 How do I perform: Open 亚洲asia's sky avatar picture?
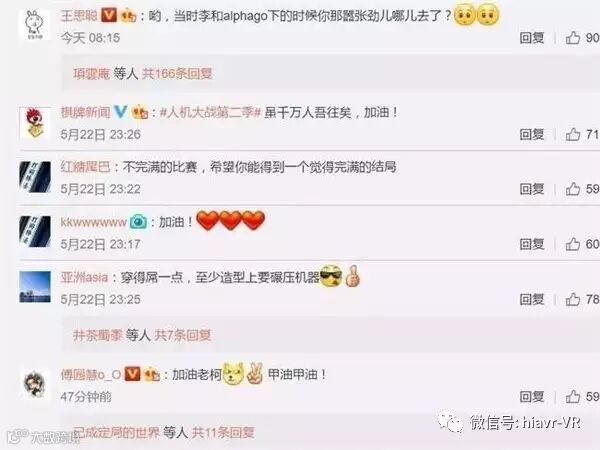click(35, 287)
